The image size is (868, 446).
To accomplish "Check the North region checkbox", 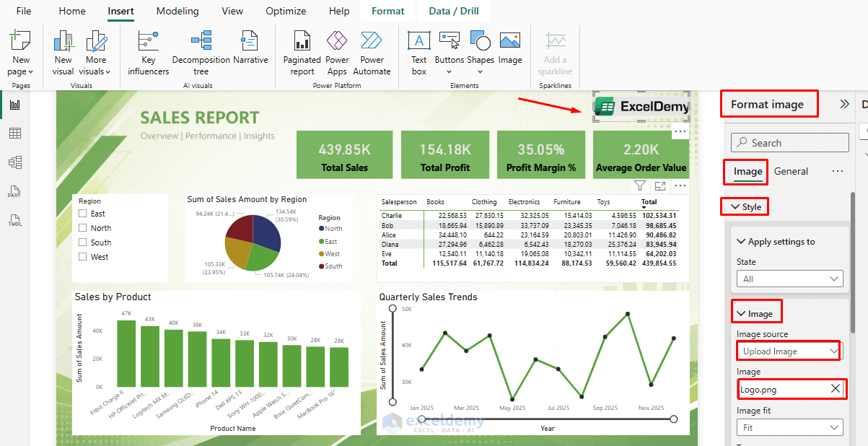I will point(83,228).
